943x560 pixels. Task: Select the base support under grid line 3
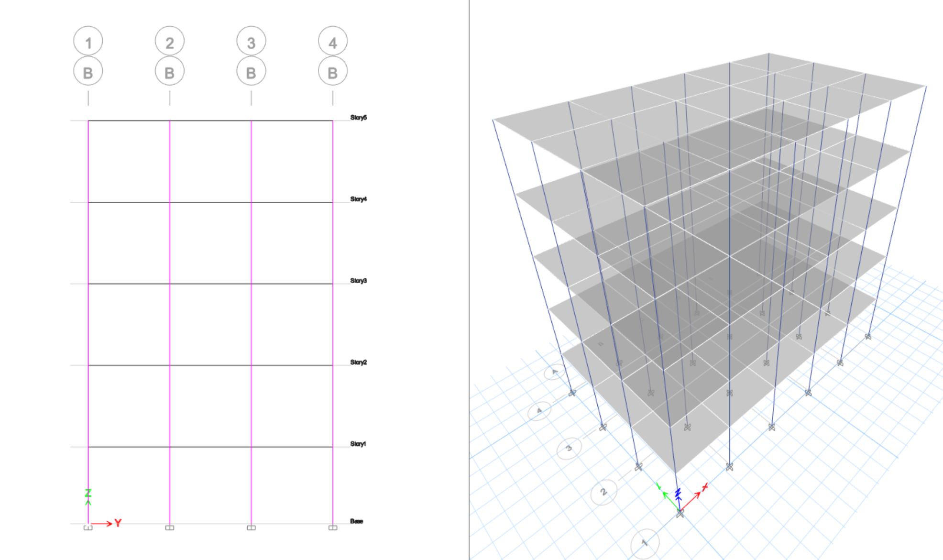pyautogui.click(x=251, y=527)
